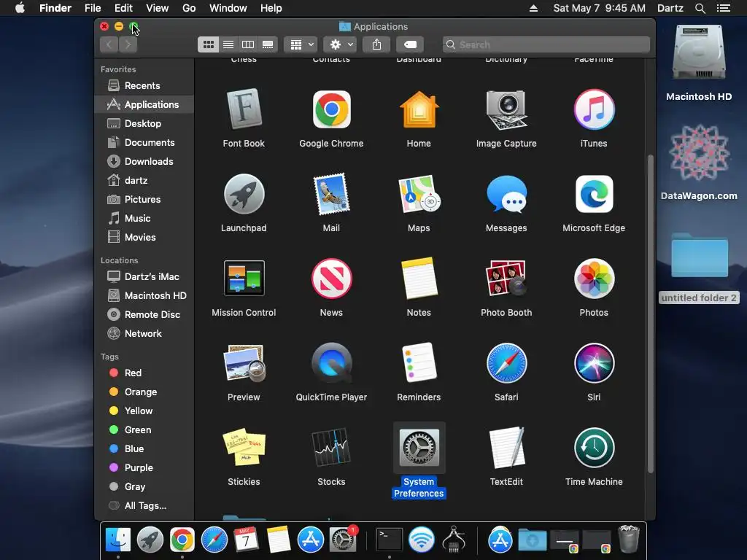
Task: Show All Tags in the sidebar
Action: tap(144, 506)
